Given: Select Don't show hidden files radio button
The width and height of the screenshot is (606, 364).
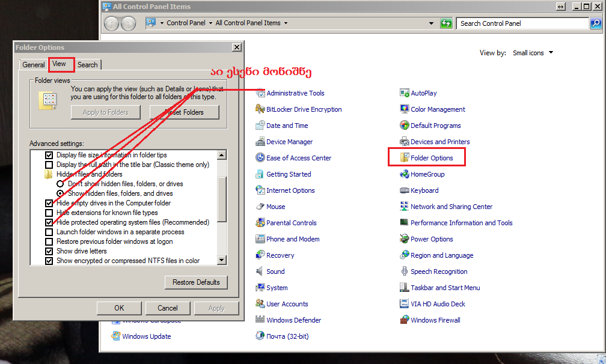Looking at the screenshot, I should 60,184.
